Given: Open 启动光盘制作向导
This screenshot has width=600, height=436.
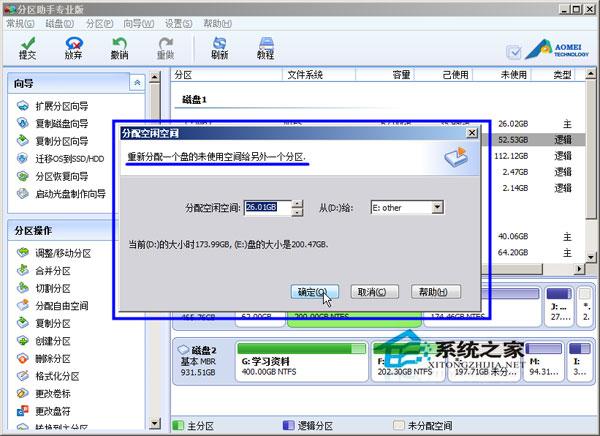Looking at the screenshot, I should click(61, 194).
